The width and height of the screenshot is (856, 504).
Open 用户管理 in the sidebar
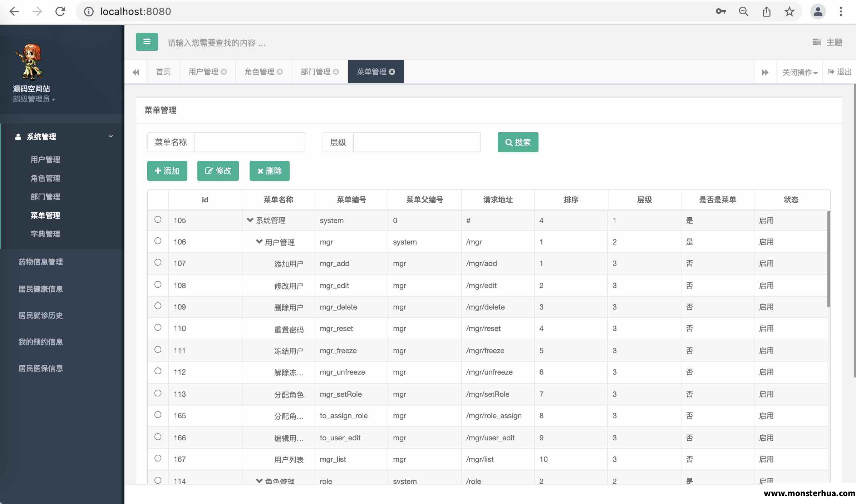[45, 159]
